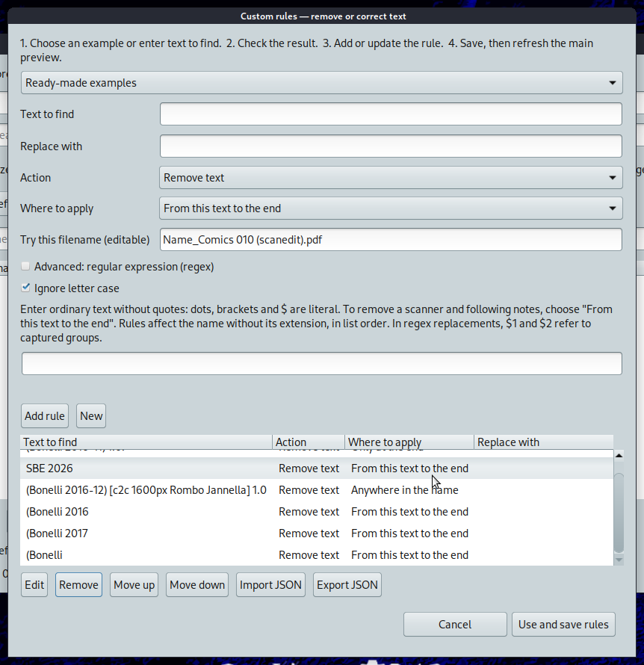
Task: Click Use and save rules button
Action: coord(563,625)
